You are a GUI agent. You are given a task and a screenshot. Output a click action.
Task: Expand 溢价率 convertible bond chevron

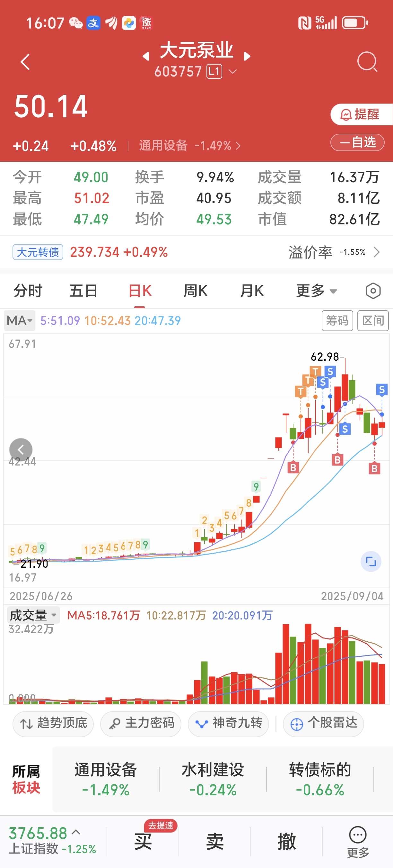(x=377, y=252)
